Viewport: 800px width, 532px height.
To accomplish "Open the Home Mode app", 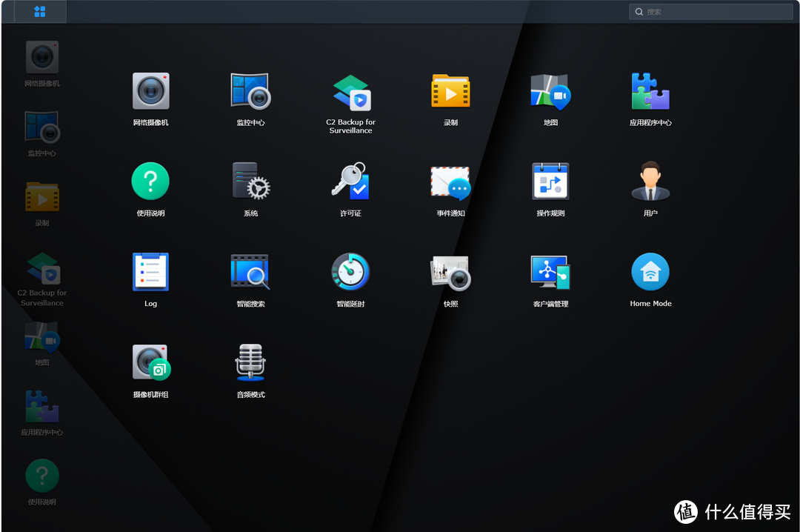I will pos(650,273).
